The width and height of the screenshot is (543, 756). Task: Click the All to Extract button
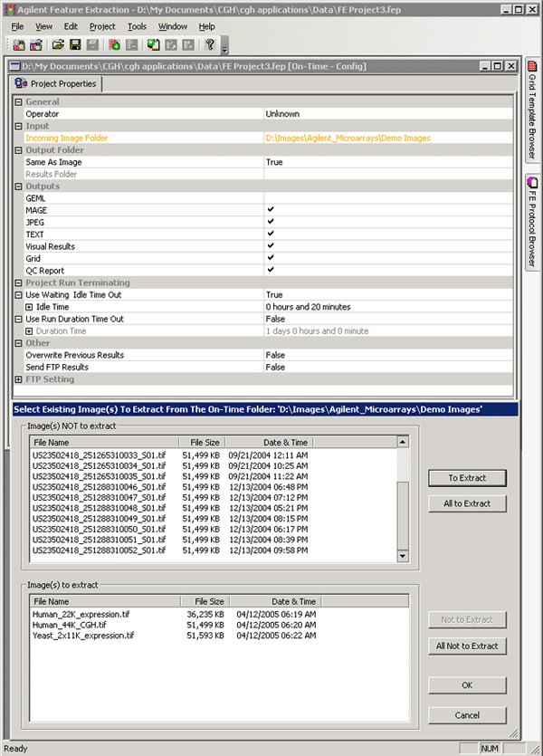467,504
